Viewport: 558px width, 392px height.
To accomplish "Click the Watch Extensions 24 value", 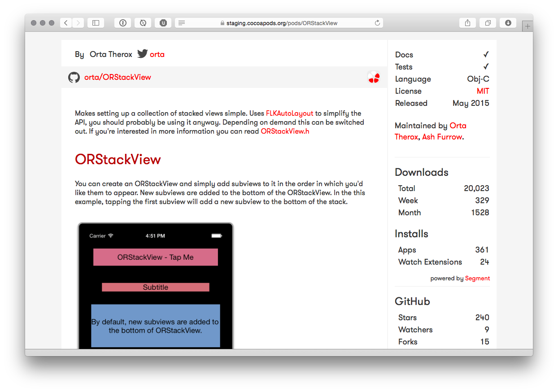I will tap(484, 262).
